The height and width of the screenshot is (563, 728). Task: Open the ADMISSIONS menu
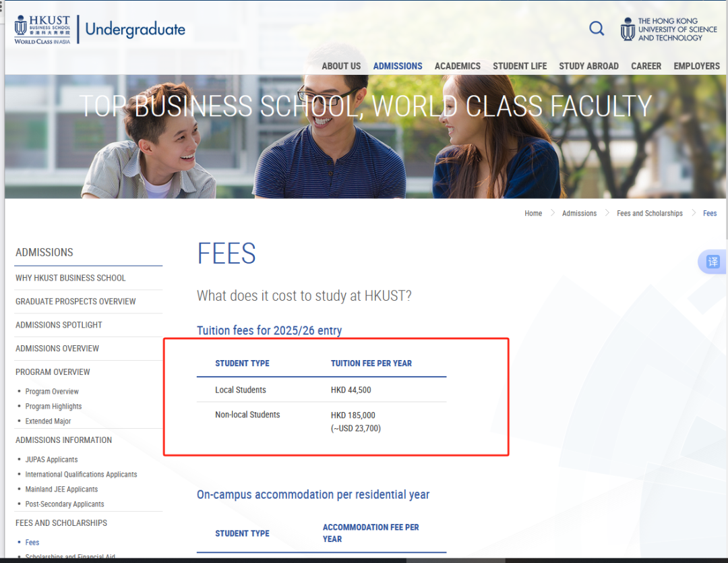[x=398, y=66]
